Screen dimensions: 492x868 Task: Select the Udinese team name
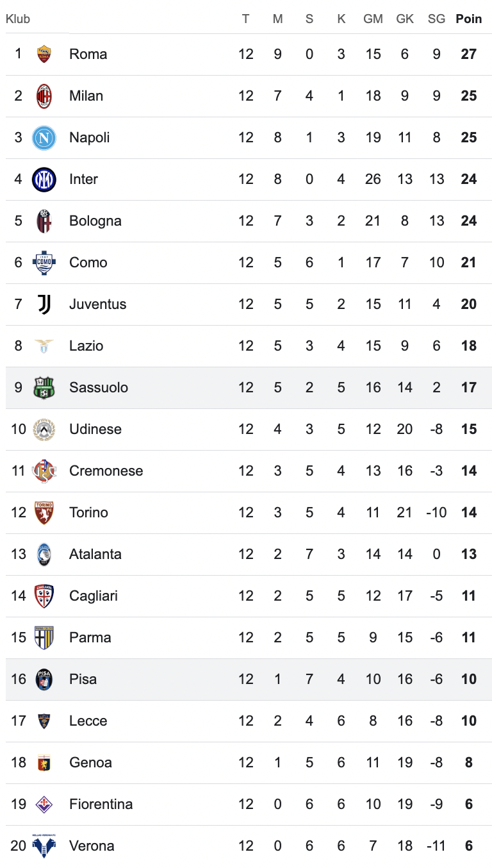95,429
